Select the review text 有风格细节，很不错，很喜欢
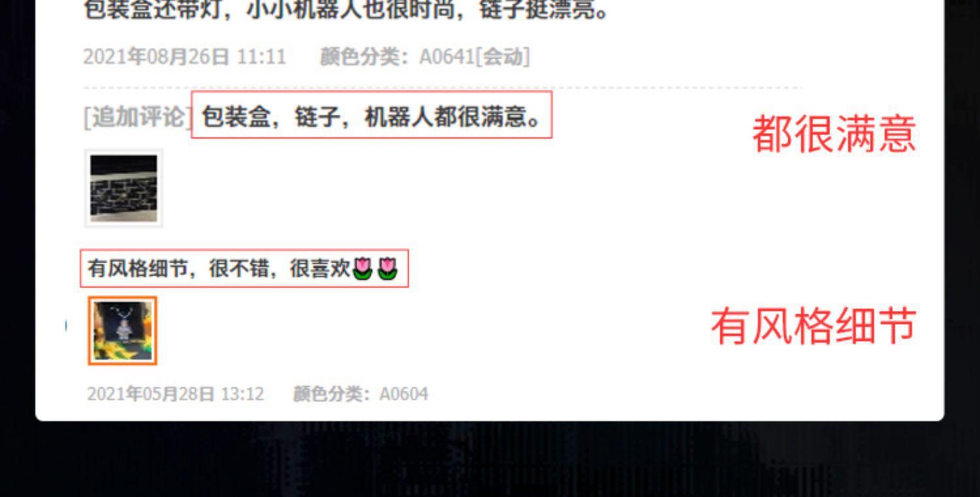This screenshot has height=497, width=980. (220, 268)
